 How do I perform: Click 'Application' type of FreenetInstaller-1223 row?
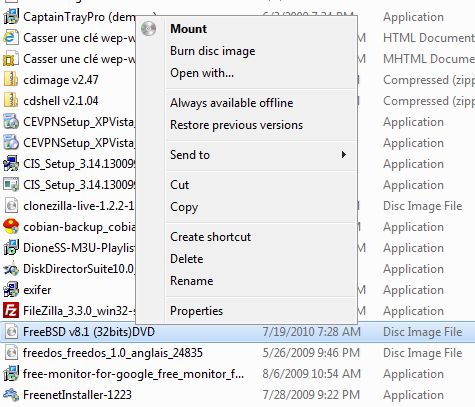tap(414, 395)
